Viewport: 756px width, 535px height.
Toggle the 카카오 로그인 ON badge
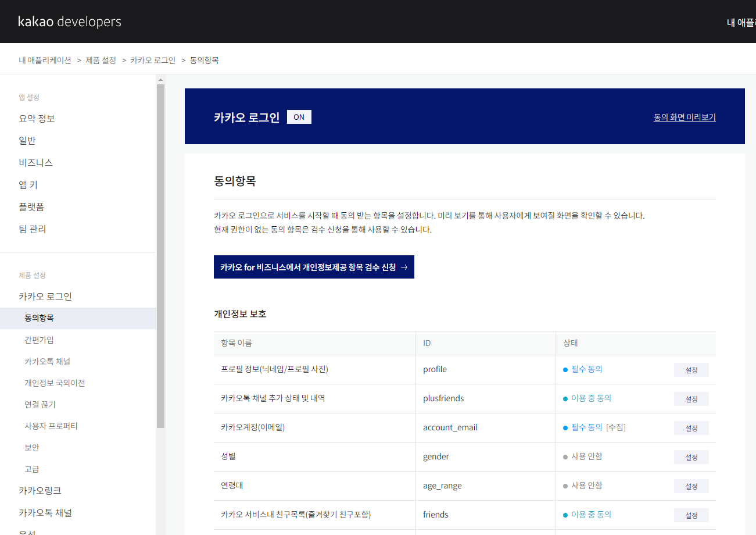click(299, 117)
